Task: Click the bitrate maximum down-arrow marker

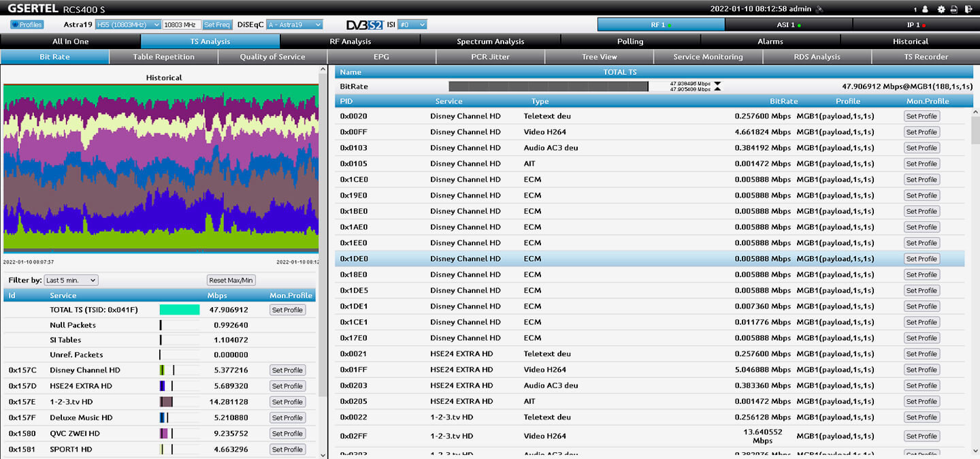Action: pyautogui.click(x=717, y=84)
